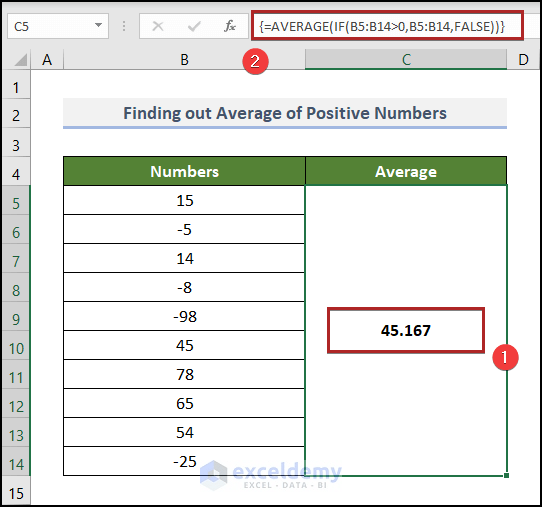
Task: Select cell containing 65
Action: coord(184,404)
